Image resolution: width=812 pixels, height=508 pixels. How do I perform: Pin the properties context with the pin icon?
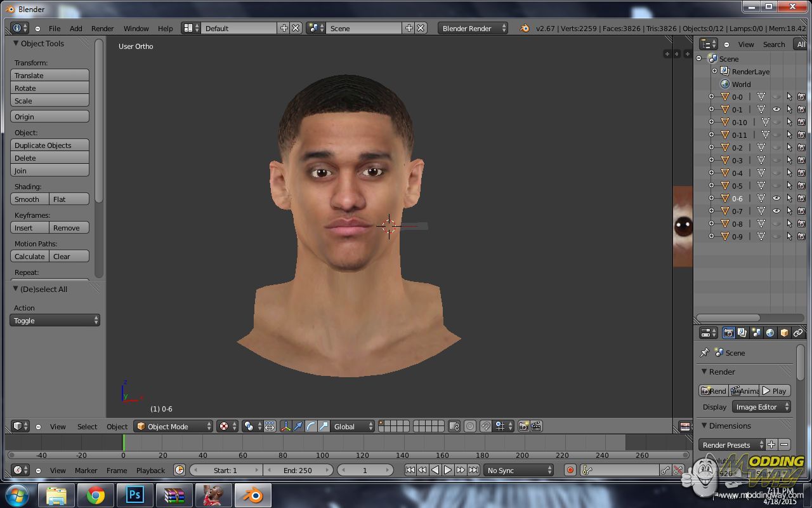[x=704, y=352]
